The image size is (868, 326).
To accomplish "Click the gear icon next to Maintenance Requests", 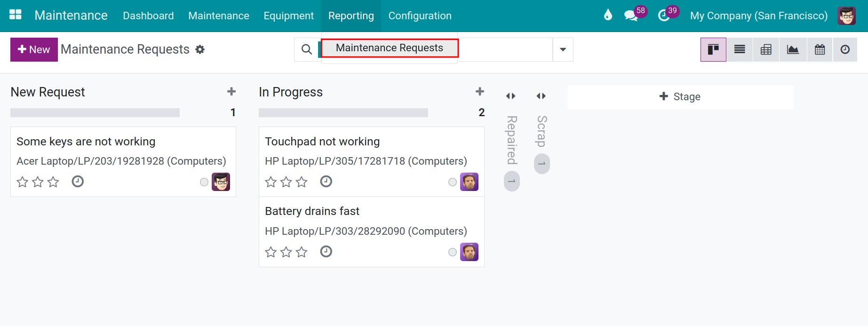I will pyautogui.click(x=200, y=49).
